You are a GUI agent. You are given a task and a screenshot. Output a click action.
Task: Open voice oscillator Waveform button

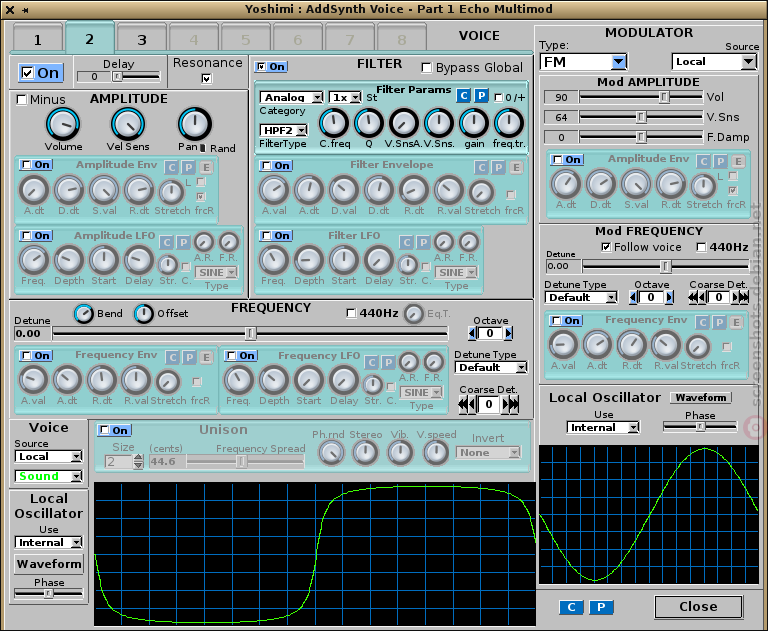coord(49,564)
